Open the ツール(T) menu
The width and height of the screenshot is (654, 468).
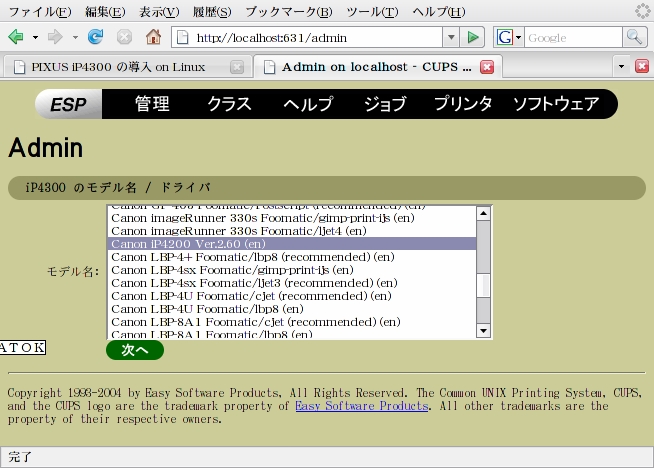[372, 12]
